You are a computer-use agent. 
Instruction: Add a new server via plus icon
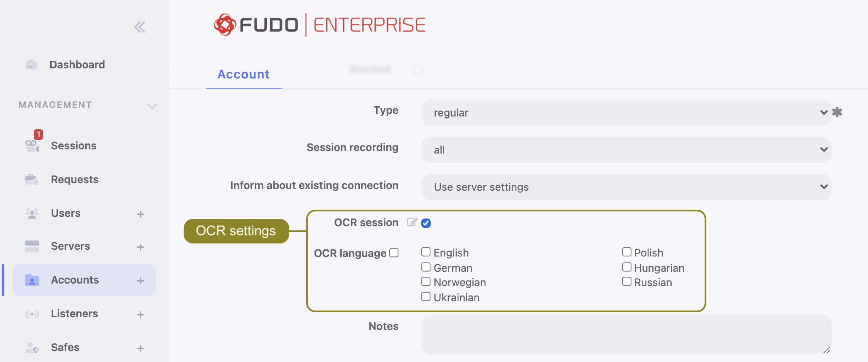141,247
